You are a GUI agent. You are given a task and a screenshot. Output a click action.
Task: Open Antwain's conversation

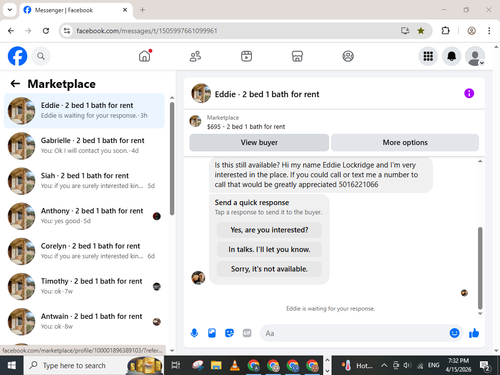tap(84, 322)
